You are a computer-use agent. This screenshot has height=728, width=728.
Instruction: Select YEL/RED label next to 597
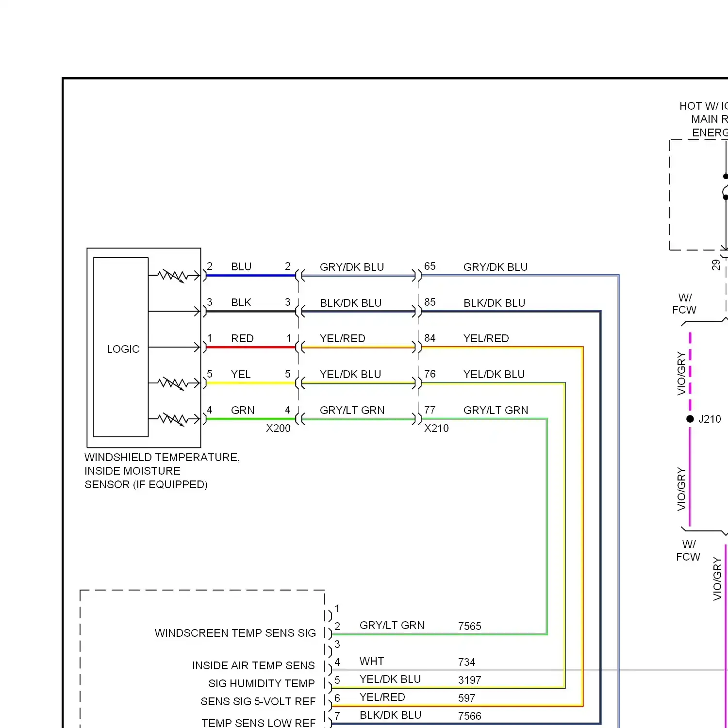[382, 697]
